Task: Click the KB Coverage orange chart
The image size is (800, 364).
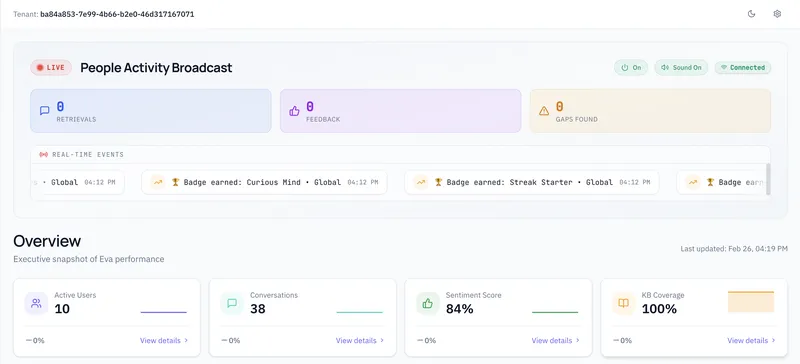Action: point(751,302)
